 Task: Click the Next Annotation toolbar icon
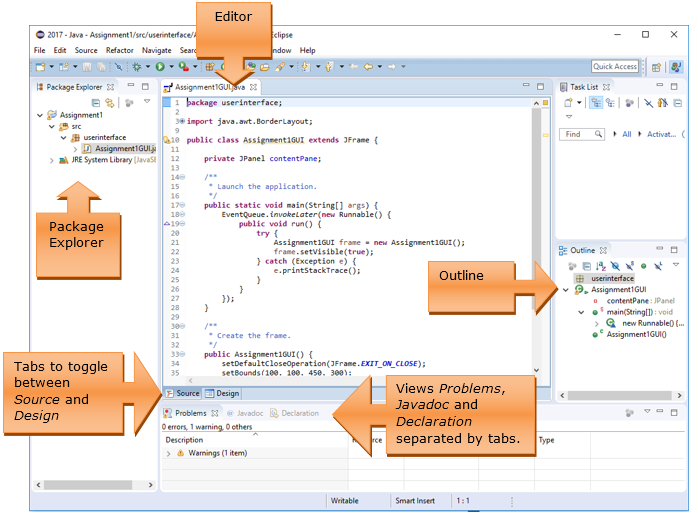[305, 67]
